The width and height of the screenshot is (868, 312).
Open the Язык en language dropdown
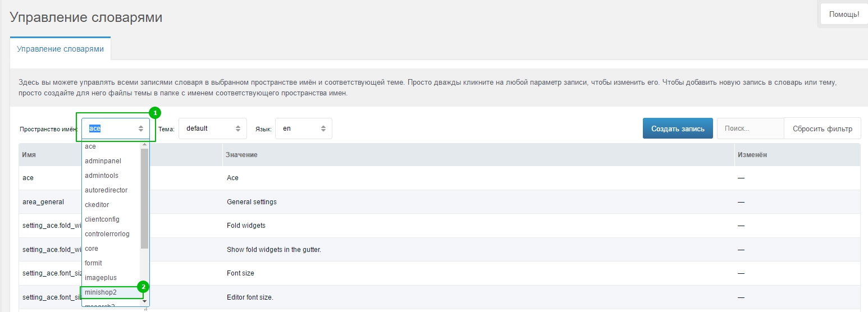tap(303, 129)
